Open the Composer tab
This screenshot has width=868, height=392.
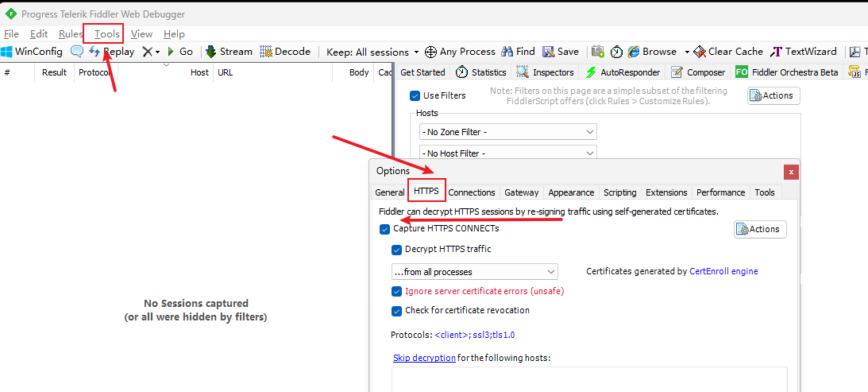click(x=697, y=72)
